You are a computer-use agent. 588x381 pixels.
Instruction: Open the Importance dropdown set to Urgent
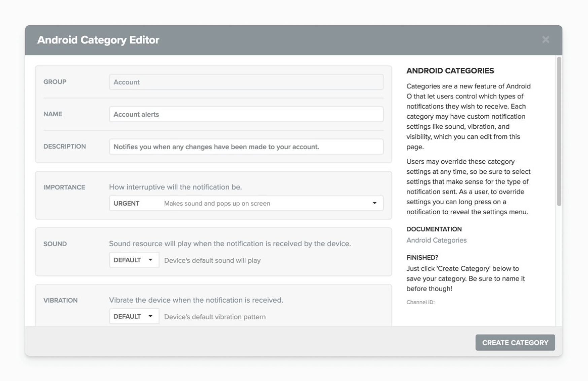tap(246, 203)
